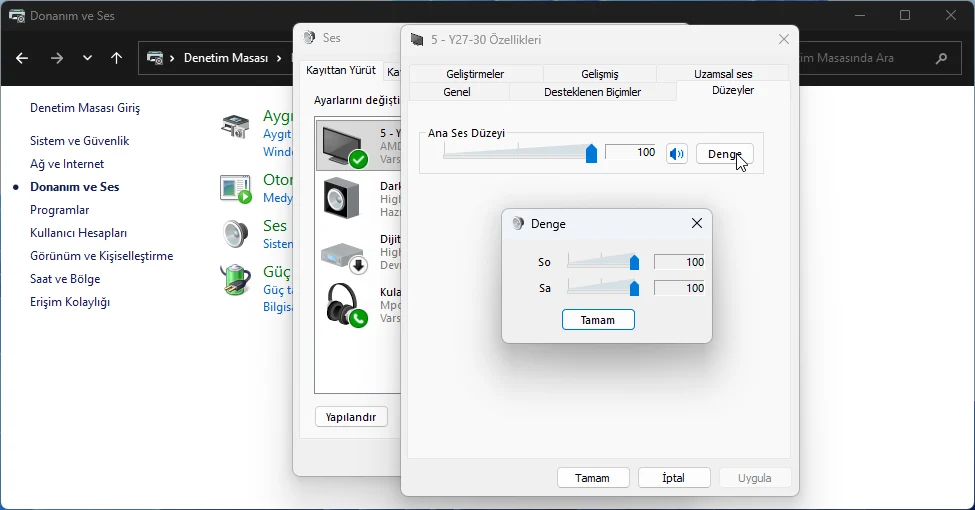The width and height of the screenshot is (975, 510).
Task: Click the Sa balance value field
Action: pyautogui.click(x=679, y=288)
